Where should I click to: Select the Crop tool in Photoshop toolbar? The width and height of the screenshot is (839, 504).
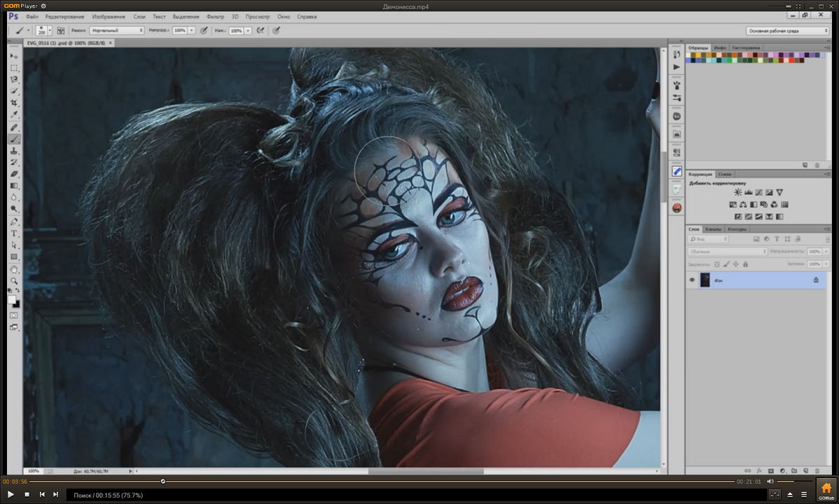[x=14, y=103]
